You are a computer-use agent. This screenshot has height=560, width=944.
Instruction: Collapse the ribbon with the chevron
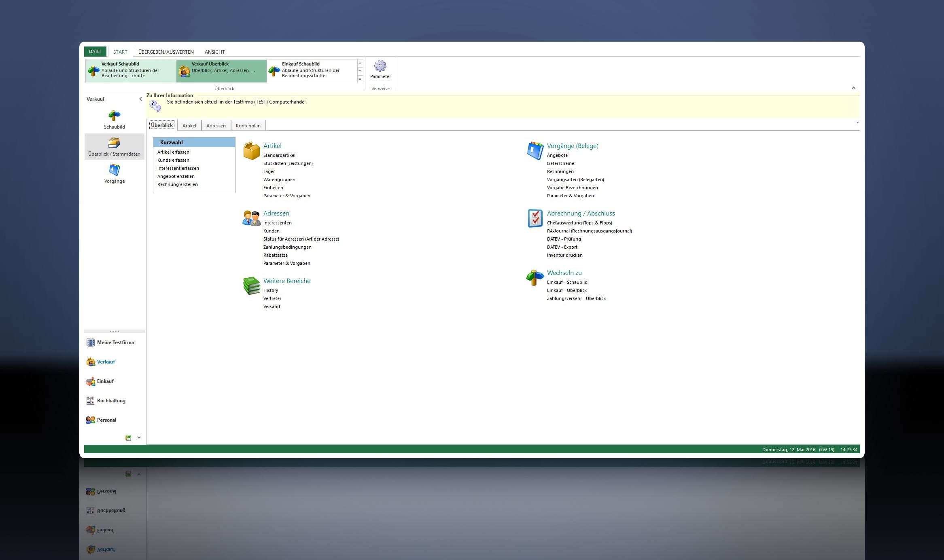(853, 88)
